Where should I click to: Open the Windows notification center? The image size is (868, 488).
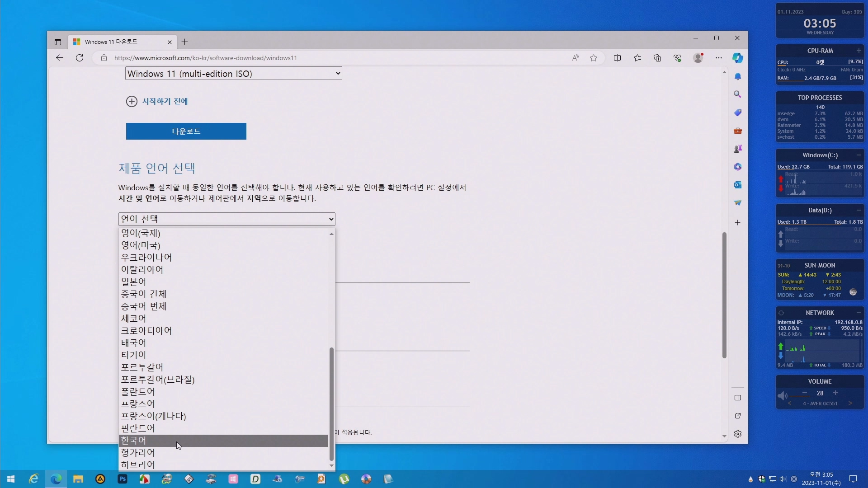click(x=853, y=479)
